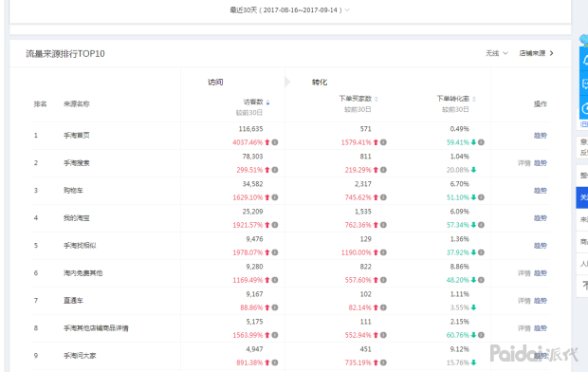This screenshot has height=372, width=588.
Task: Open 趋势 link for 手淘首页 row
Action: 541,136
